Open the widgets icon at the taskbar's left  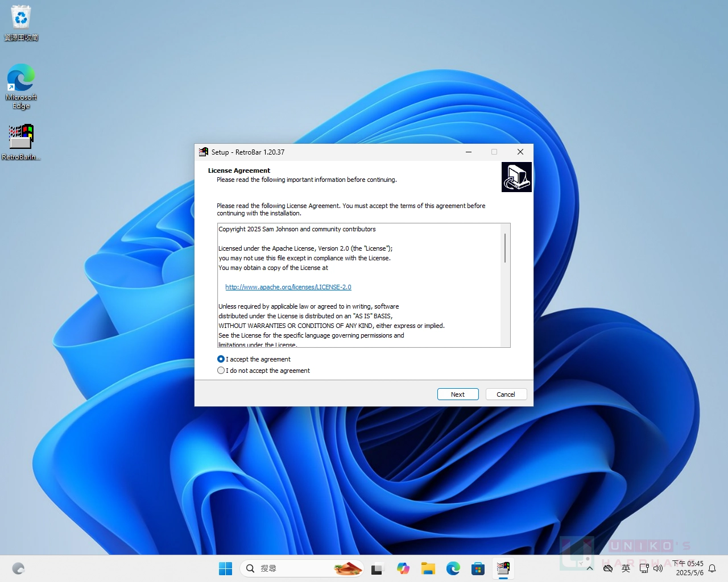point(18,568)
